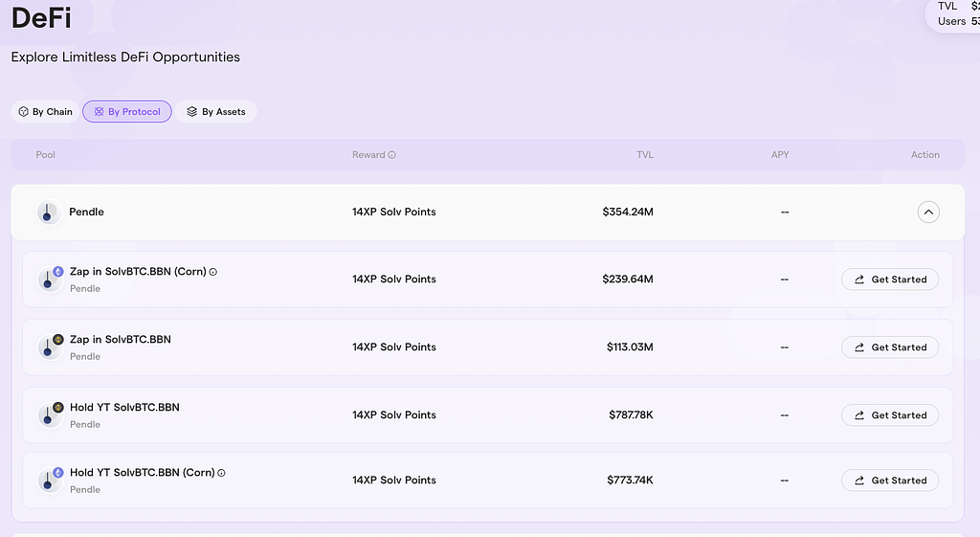The image size is (980, 537).
Task: Click the Hold YT SolvBTC.BBN pool icon
Action: point(49,415)
